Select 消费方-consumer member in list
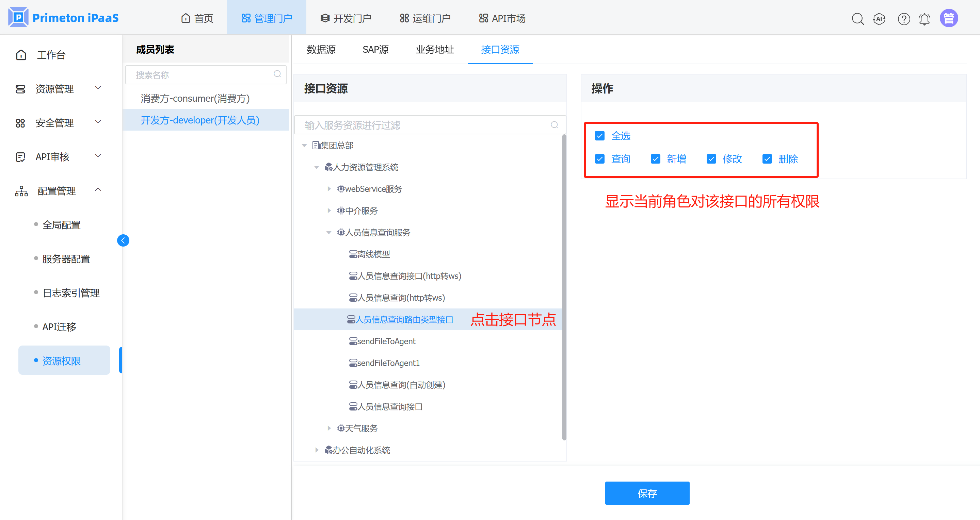The image size is (980, 520). click(x=195, y=98)
